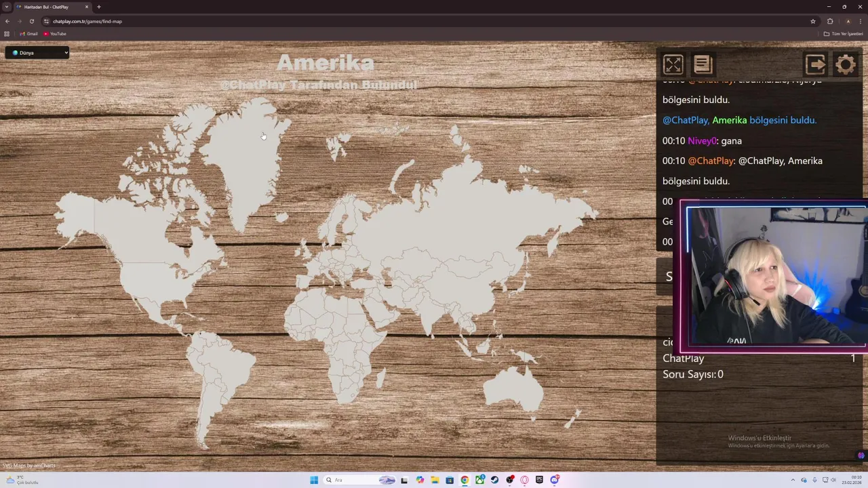Image resolution: width=868 pixels, height=488 pixels.
Task: Click the taskbar Ara search box
Action: 359,480
